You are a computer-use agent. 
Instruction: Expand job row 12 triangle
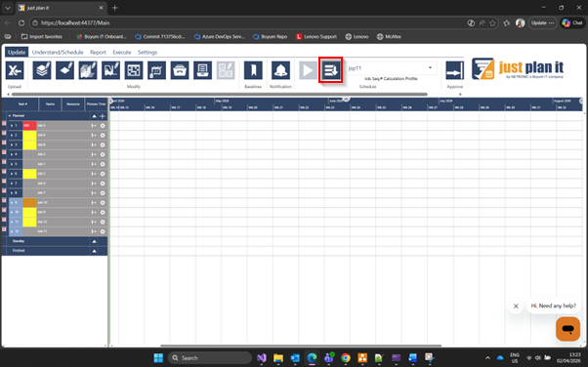coord(12,231)
